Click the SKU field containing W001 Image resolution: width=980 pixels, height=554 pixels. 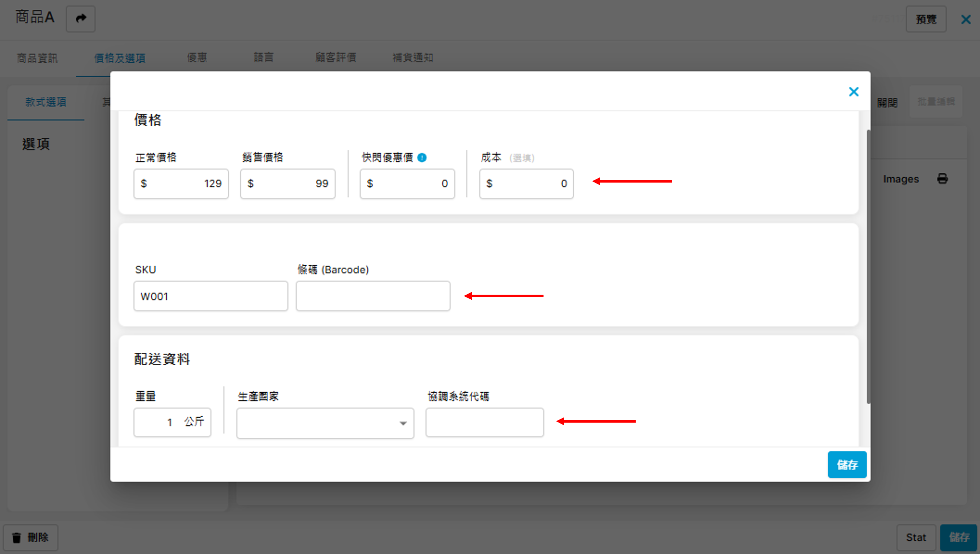point(211,296)
